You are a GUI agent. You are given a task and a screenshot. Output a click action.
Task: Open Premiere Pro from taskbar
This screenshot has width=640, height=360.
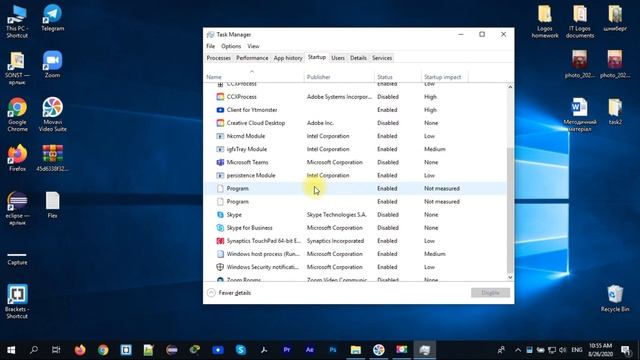pos(287,350)
